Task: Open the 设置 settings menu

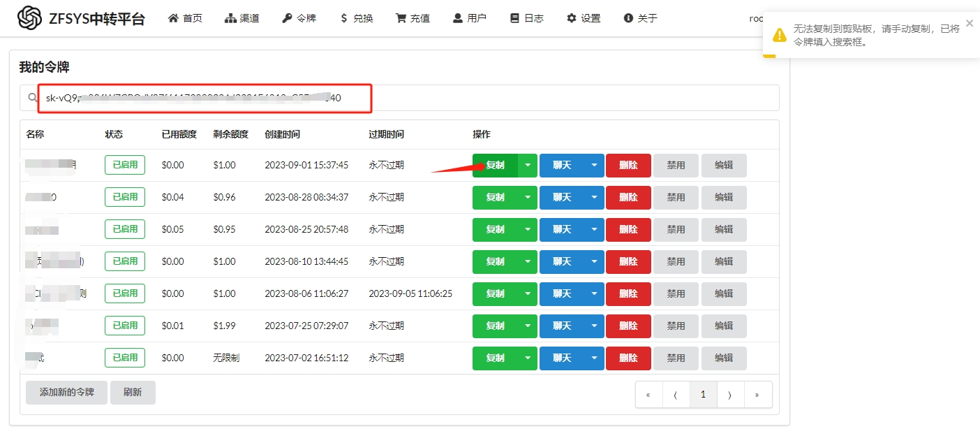Action: tap(584, 18)
